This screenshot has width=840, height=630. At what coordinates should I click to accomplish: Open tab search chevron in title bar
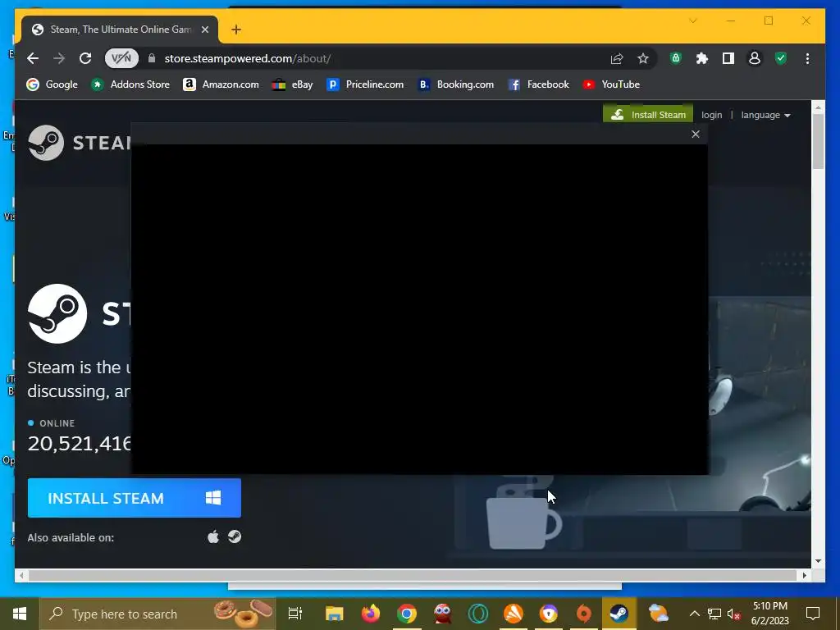click(692, 21)
